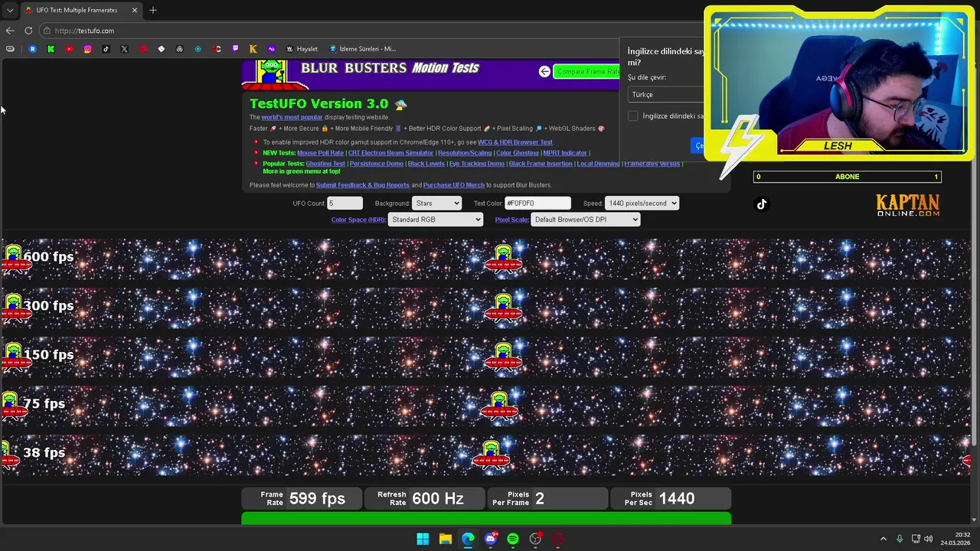980x551 pixels.
Task: Open WCG & HDR Browser Test link
Action: click(514, 142)
